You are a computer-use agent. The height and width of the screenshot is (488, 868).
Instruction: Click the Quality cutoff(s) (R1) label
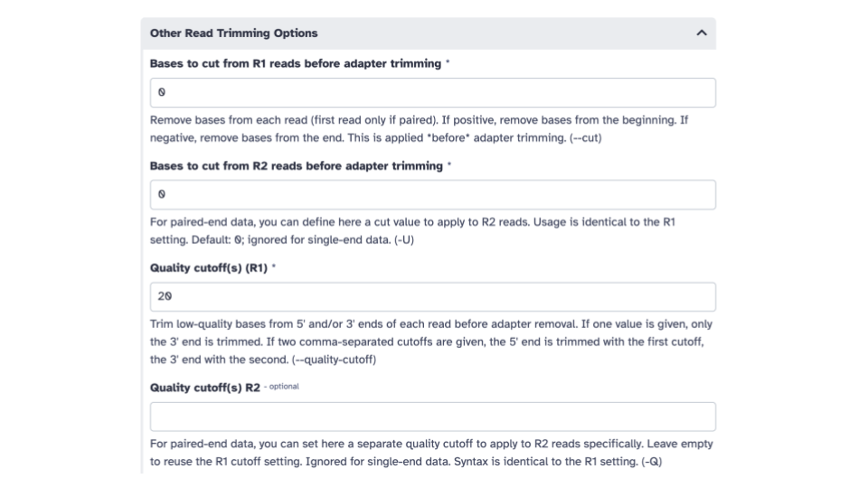click(x=209, y=268)
